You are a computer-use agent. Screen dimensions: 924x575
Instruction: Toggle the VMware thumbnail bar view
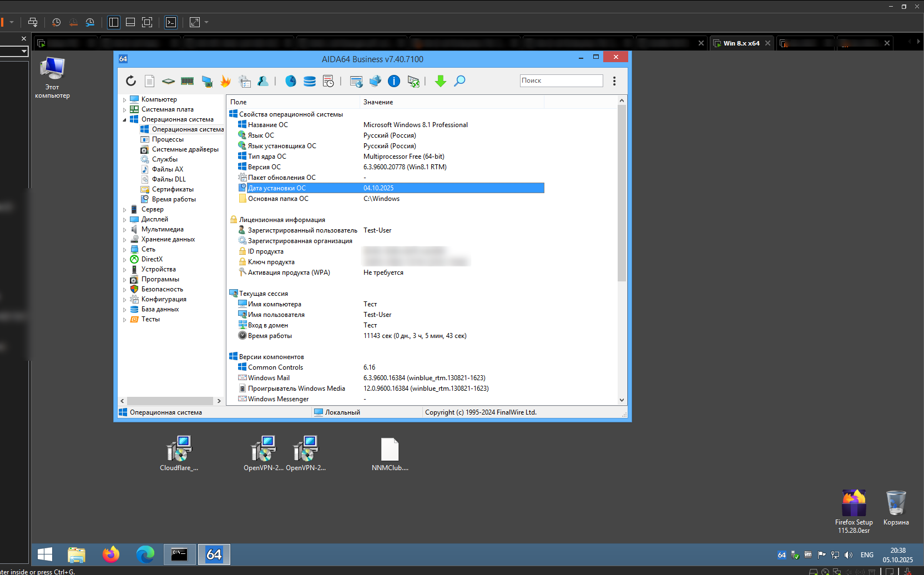pyautogui.click(x=130, y=22)
